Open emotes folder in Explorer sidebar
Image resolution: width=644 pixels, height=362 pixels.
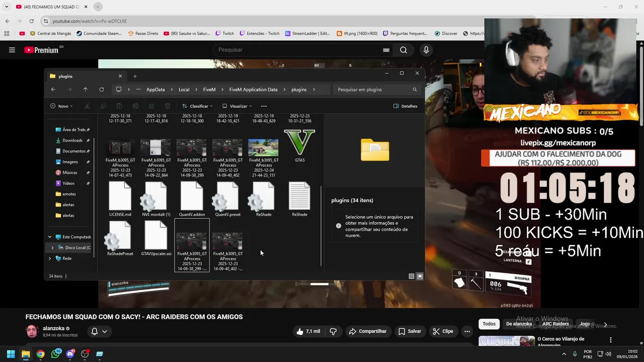click(x=69, y=194)
